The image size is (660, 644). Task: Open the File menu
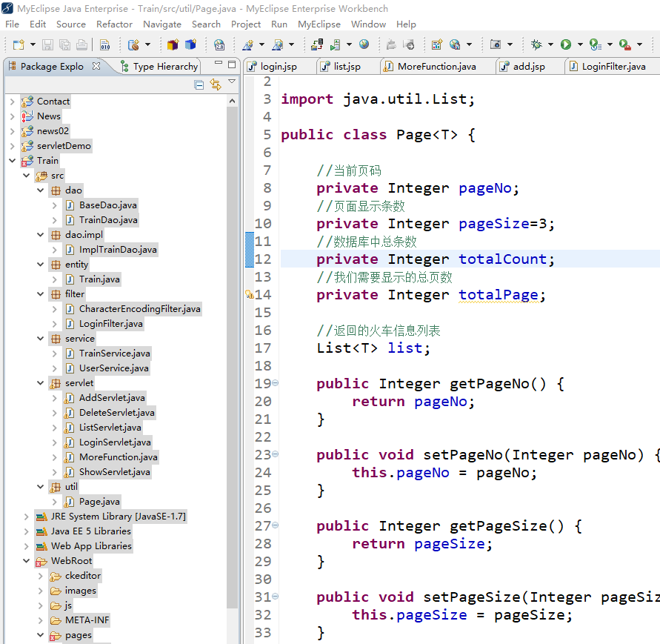pyautogui.click(x=12, y=24)
